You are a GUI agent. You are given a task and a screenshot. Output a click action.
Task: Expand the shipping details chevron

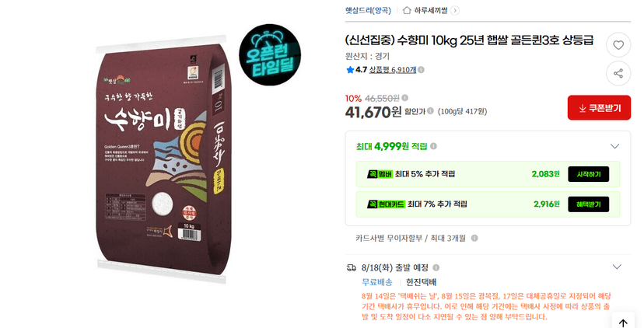pos(617,267)
